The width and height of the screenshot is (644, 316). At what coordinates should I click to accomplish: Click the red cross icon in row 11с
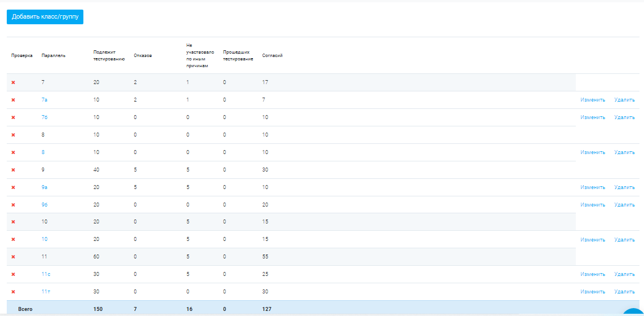pos(14,274)
